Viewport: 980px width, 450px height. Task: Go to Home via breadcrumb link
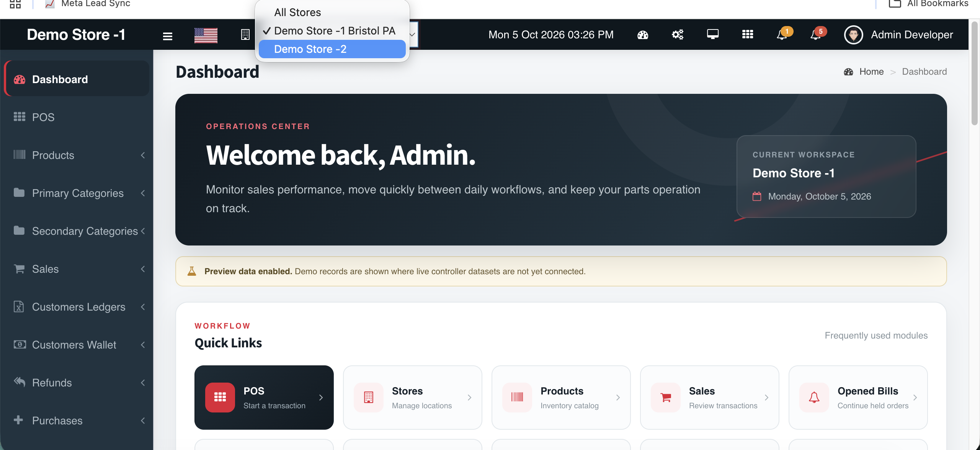point(871,72)
